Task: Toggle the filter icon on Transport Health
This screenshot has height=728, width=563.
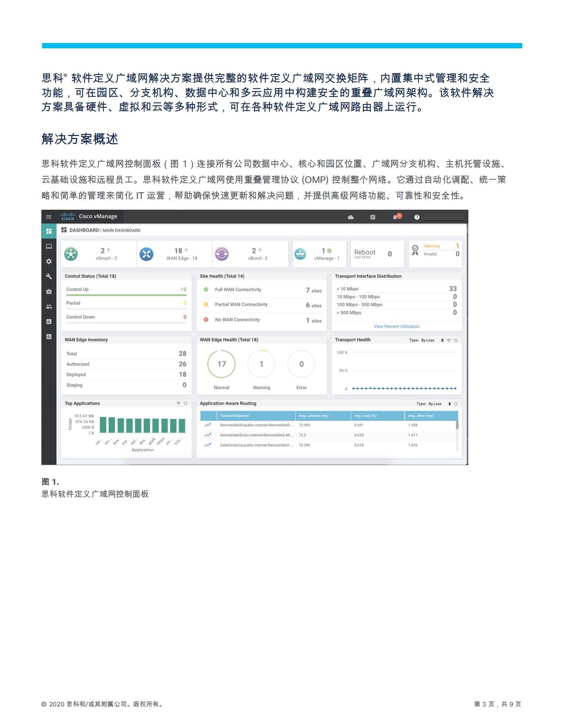Action: (449, 340)
